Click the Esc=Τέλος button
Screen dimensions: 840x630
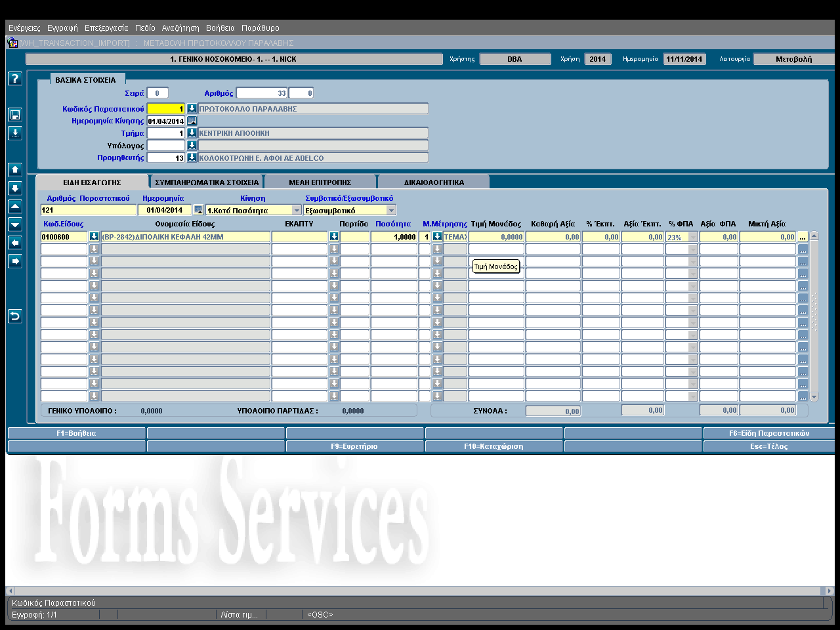click(769, 446)
